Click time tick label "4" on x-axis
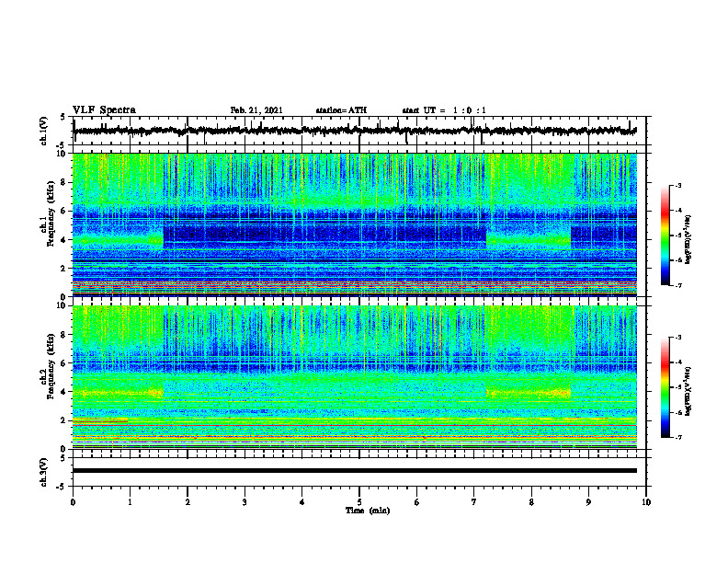The width and height of the screenshot is (728, 563). coord(302,502)
